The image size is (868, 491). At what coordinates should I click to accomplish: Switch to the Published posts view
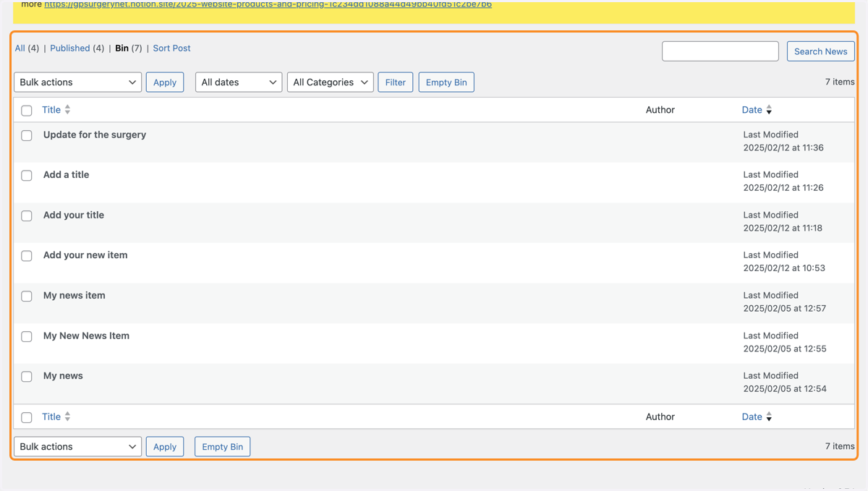(x=70, y=48)
